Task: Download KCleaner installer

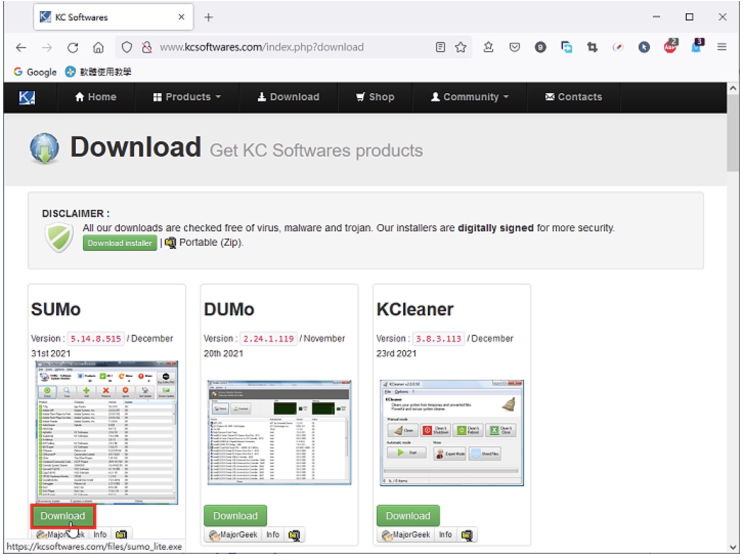Action: click(x=408, y=516)
